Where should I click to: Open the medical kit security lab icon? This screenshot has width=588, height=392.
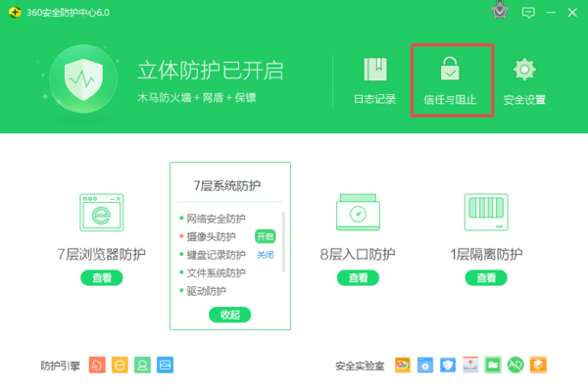pos(470,365)
